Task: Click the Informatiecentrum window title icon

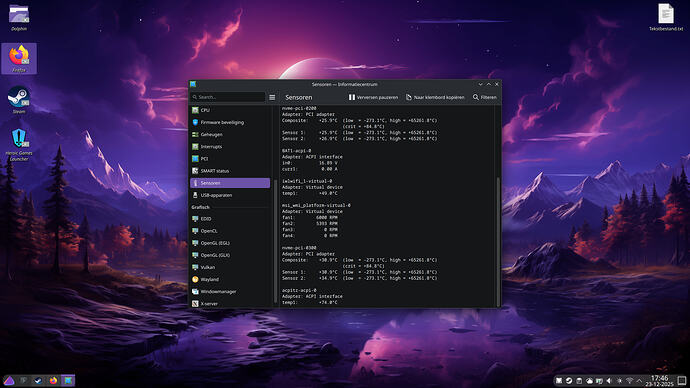Action: point(193,84)
